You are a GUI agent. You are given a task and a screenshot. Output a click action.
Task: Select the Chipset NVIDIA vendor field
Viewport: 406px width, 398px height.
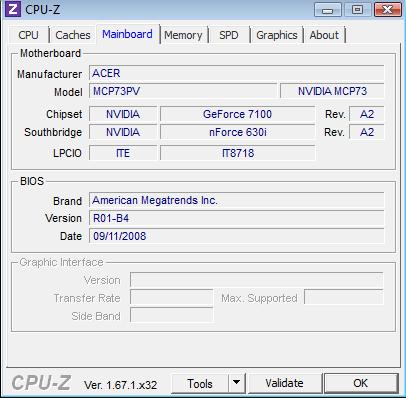pos(123,114)
